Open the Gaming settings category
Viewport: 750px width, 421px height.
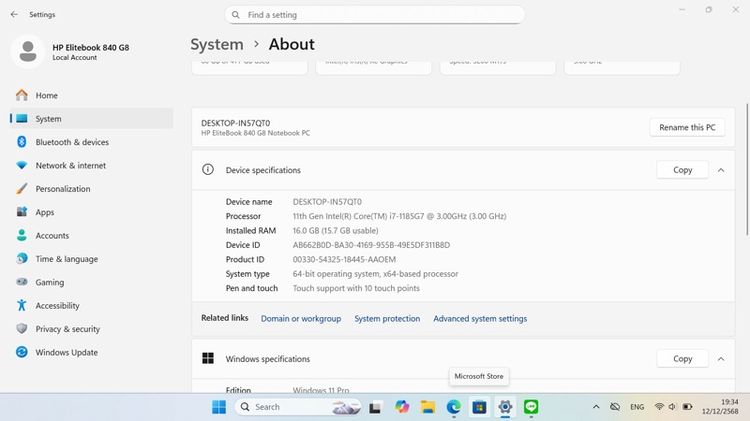pyautogui.click(x=49, y=282)
